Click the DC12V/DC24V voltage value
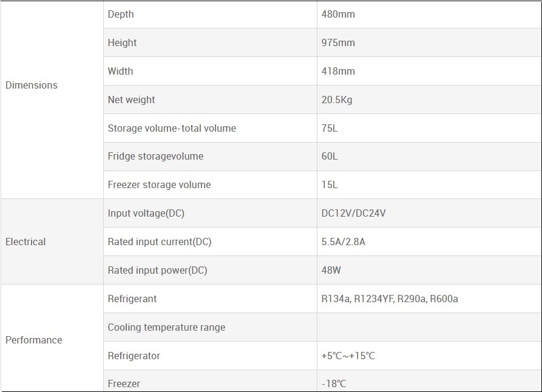The width and height of the screenshot is (542, 392). 354,213
